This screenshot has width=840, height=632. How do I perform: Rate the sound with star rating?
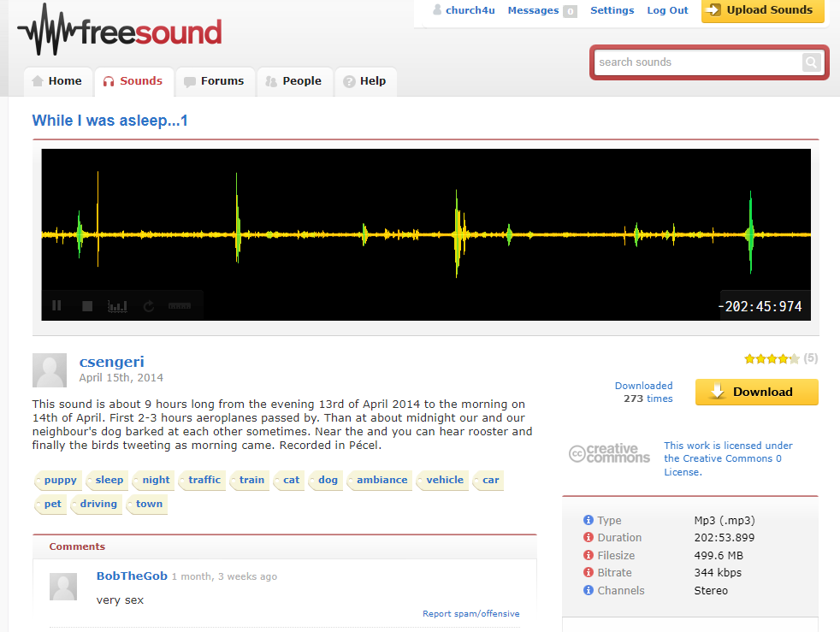772,359
